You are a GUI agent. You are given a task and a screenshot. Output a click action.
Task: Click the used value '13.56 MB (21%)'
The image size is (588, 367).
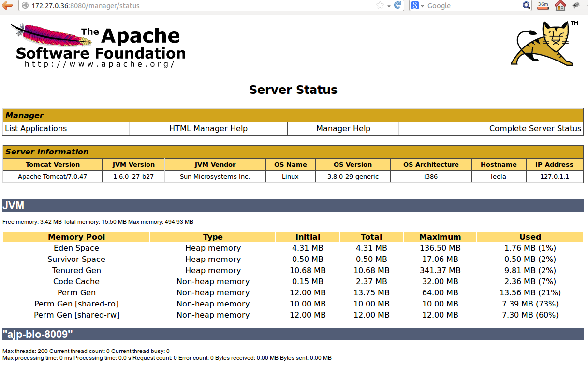530,292
